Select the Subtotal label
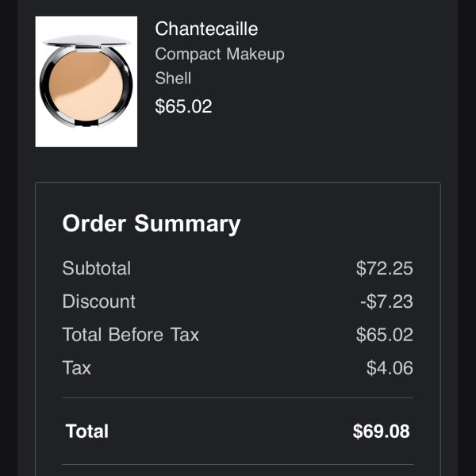This screenshot has height=476, width=476. [x=97, y=268]
